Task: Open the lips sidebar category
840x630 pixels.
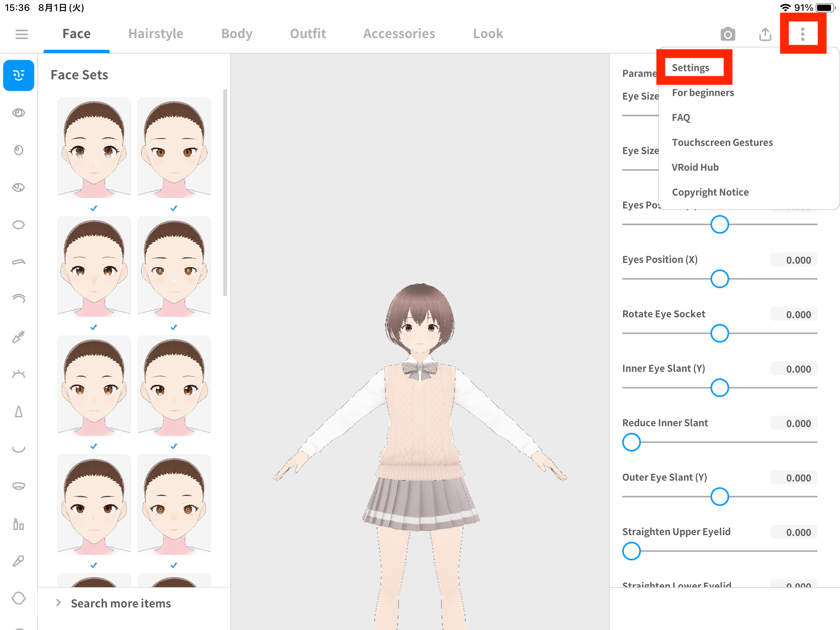Action: point(19,486)
